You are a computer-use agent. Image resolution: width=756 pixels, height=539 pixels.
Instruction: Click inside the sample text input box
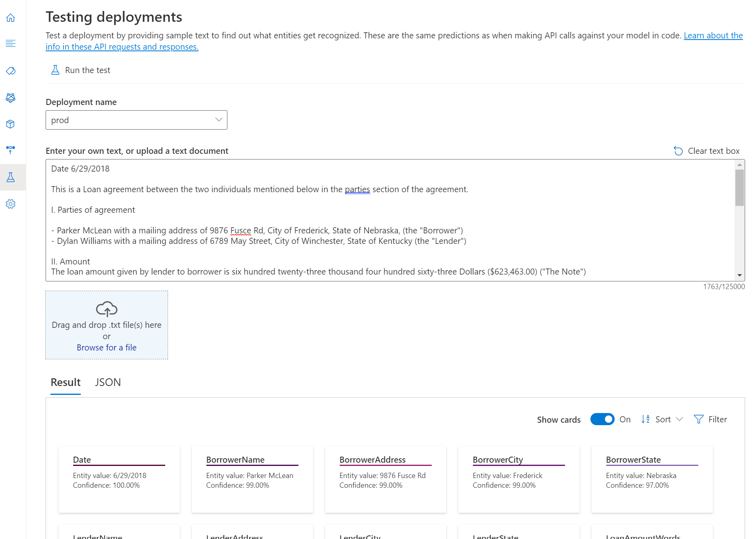click(x=390, y=220)
